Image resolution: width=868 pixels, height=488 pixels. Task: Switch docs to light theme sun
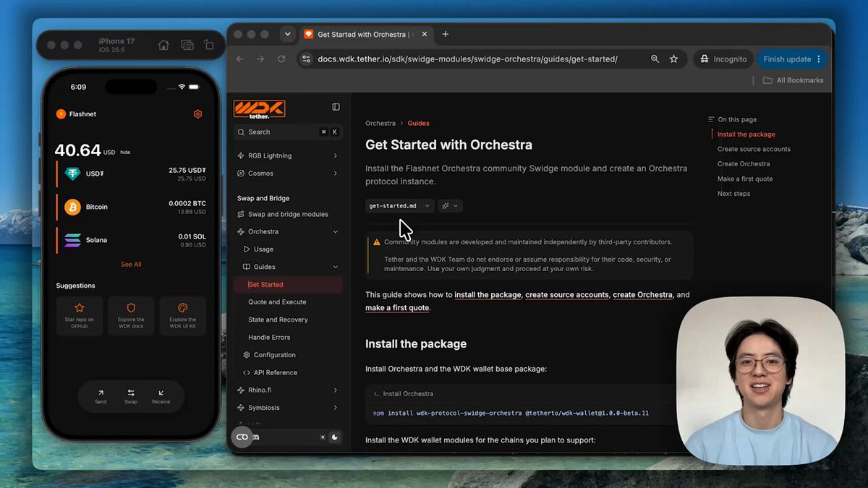[x=323, y=437]
